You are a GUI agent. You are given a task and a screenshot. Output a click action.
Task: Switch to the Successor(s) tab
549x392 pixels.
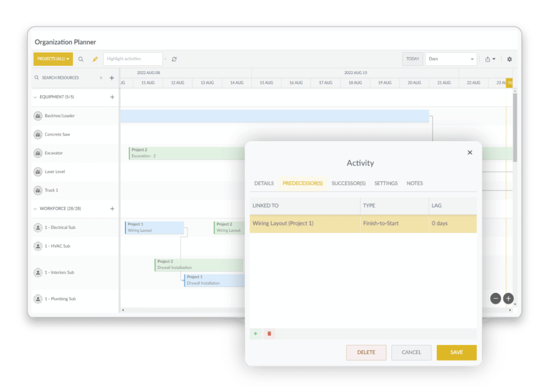click(x=348, y=183)
